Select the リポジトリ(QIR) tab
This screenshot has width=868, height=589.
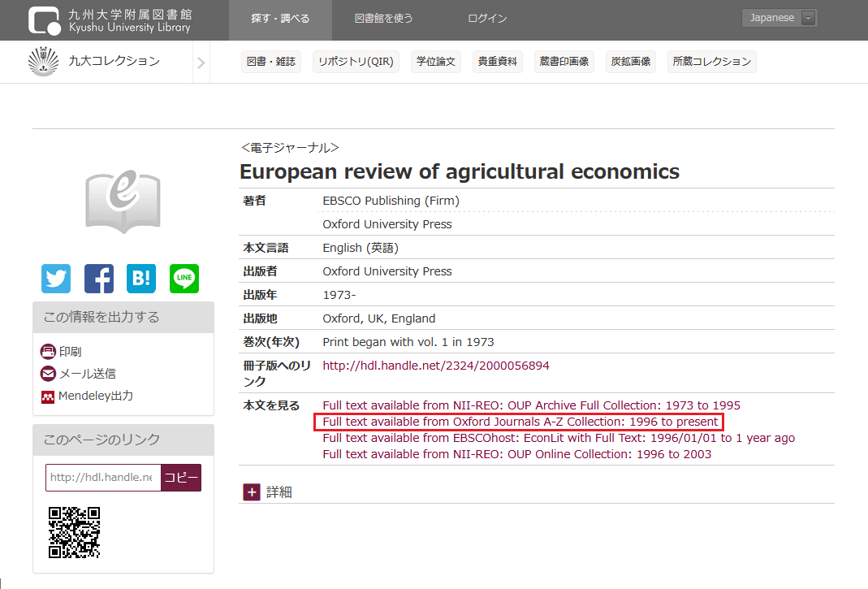pos(356,62)
